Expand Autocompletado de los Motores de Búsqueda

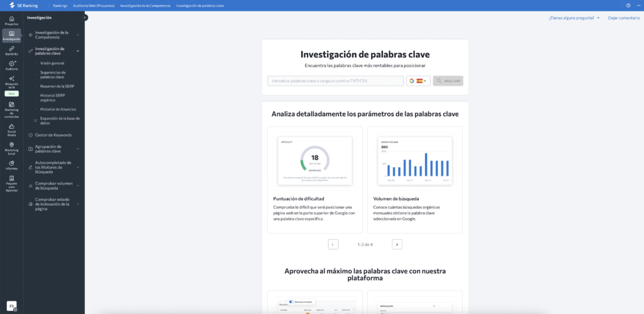coord(77,167)
